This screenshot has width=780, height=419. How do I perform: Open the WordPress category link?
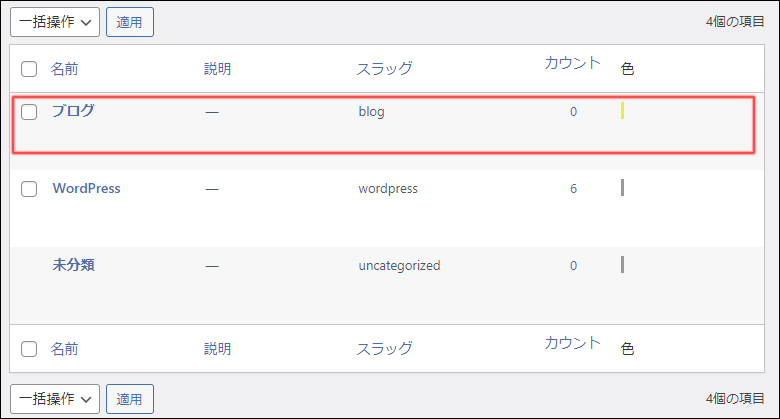point(86,188)
